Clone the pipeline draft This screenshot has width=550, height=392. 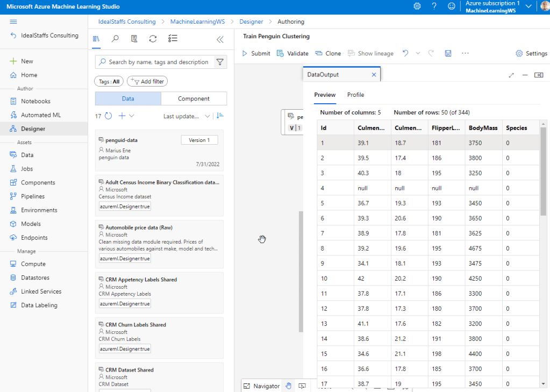(x=328, y=53)
